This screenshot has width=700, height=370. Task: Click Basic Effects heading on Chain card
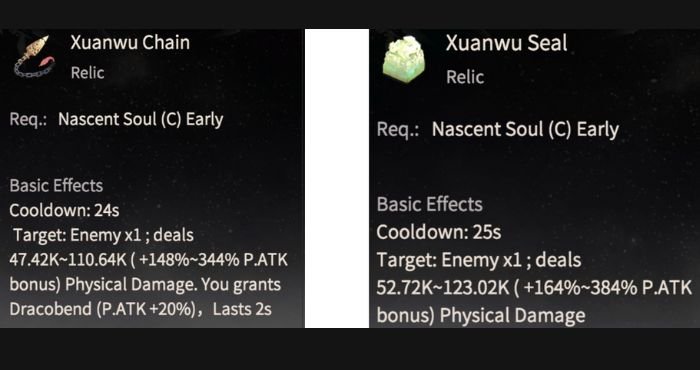click(x=56, y=186)
